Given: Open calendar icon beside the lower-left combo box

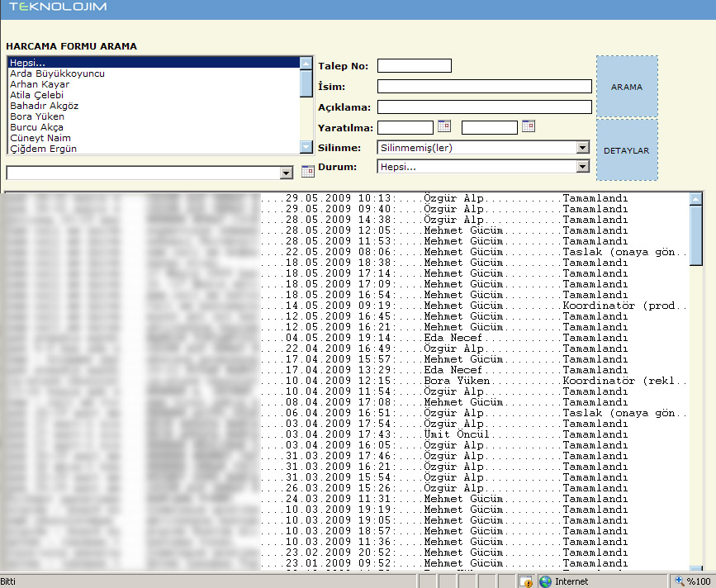Looking at the screenshot, I should (308, 172).
